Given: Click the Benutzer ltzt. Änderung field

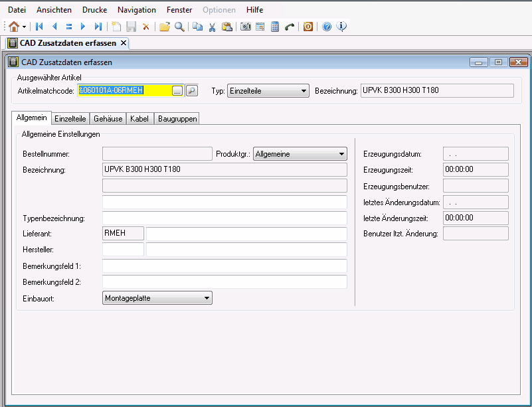Looking at the screenshot, I should coord(476,233).
